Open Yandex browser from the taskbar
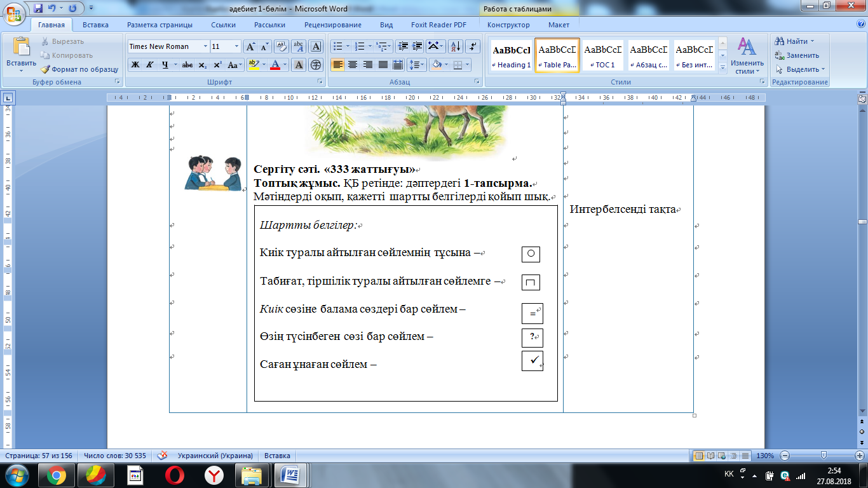The height and width of the screenshot is (488, 868). pos(214,475)
